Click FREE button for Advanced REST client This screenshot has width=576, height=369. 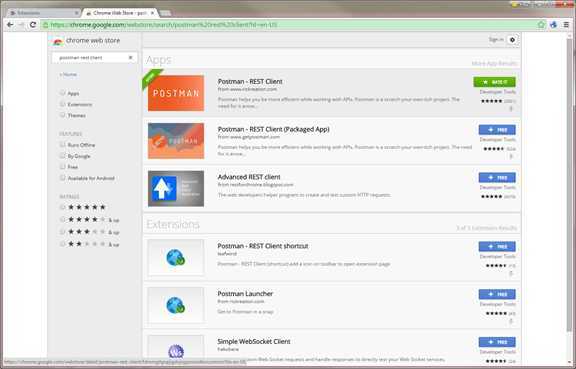[497, 178]
